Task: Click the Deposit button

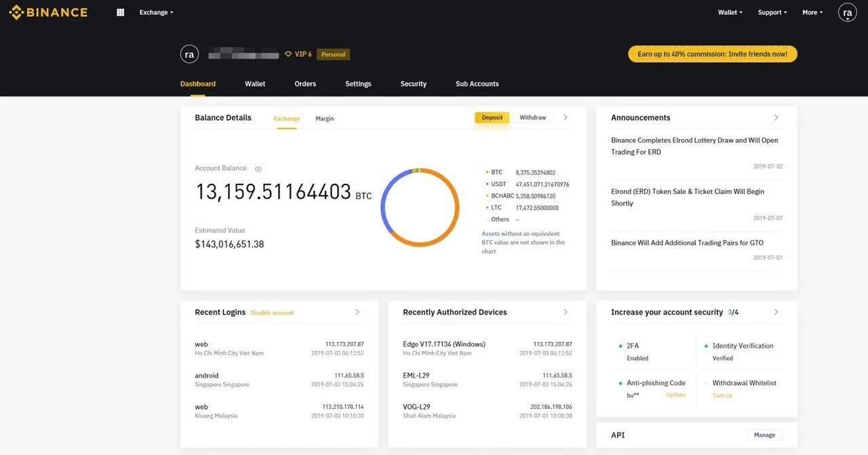Action: pos(492,118)
